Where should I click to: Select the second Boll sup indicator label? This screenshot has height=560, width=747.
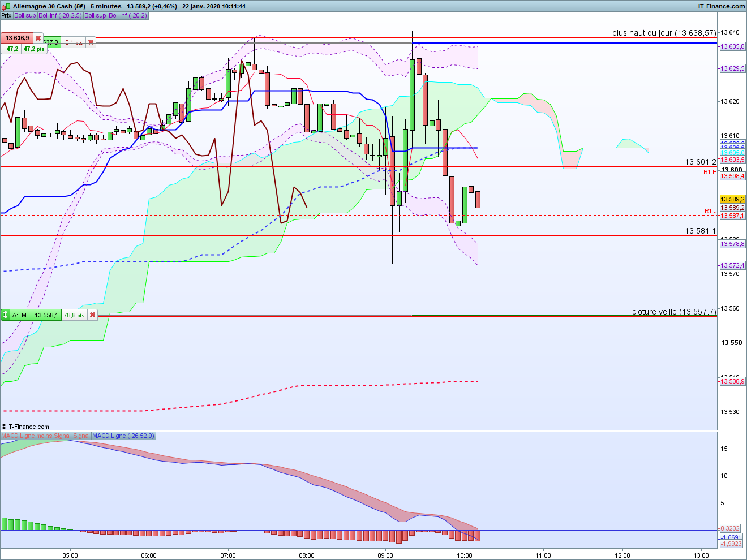(x=95, y=15)
